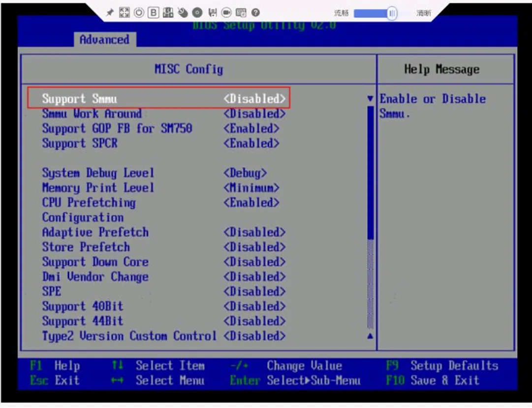
Task: Open the virtual keyboard icon
Action: pyautogui.click(x=241, y=13)
